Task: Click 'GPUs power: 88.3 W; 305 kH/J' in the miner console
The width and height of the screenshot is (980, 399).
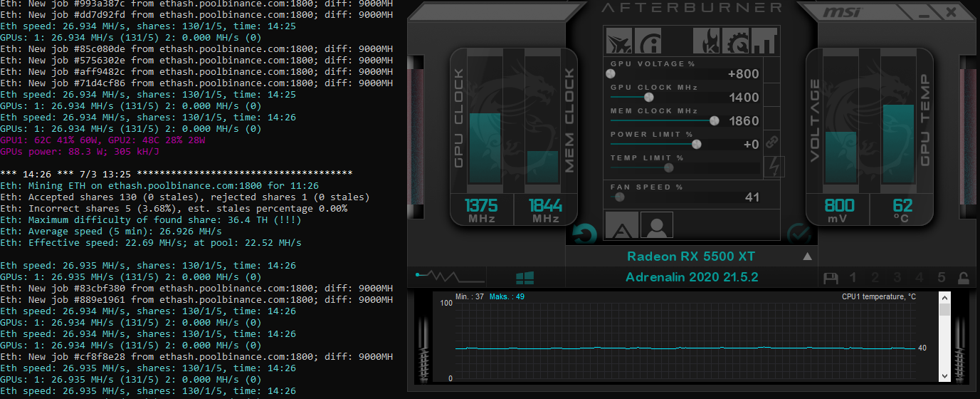Action: coord(80,151)
